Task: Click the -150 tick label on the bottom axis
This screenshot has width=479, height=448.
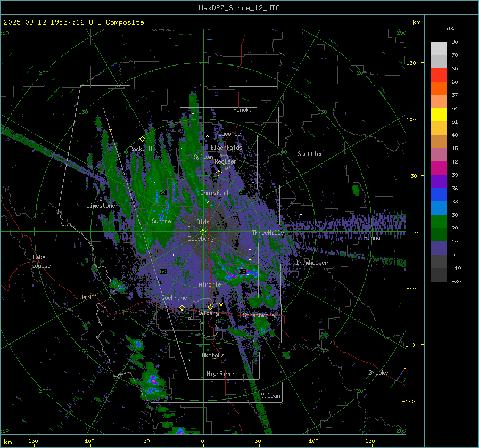Action: pos(31,441)
